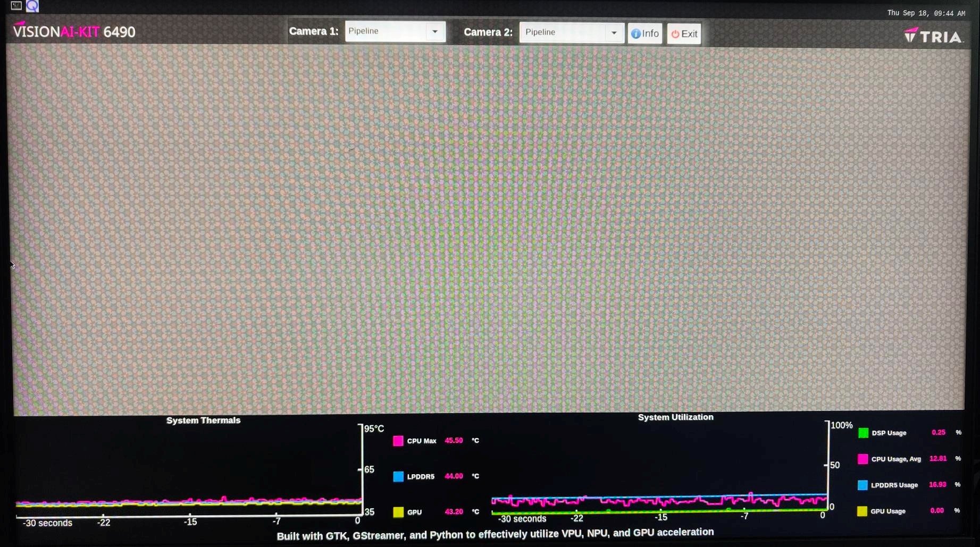
Task: Click the TRIA logo
Action: (x=933, y=36)
